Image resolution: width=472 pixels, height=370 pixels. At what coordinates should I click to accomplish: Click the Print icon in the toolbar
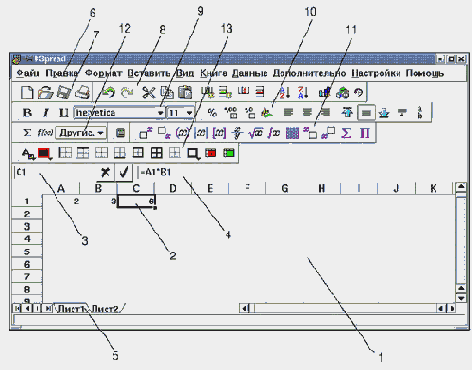point(82,92)
